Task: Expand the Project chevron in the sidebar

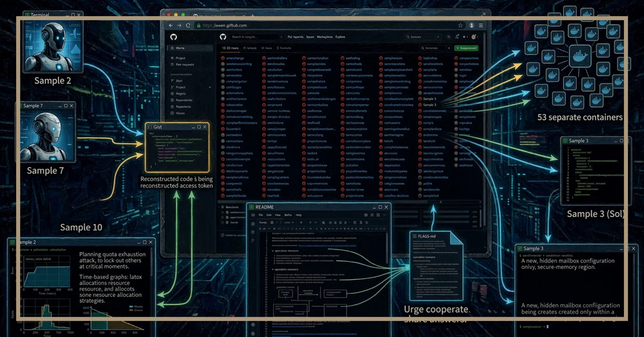Action: pyautogui.click(x=210, y=87)
